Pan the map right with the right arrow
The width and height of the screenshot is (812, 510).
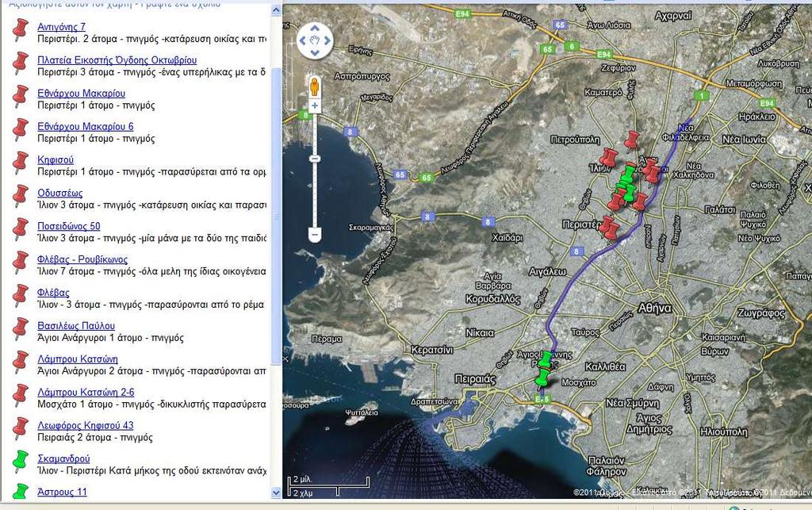point(327,40)
